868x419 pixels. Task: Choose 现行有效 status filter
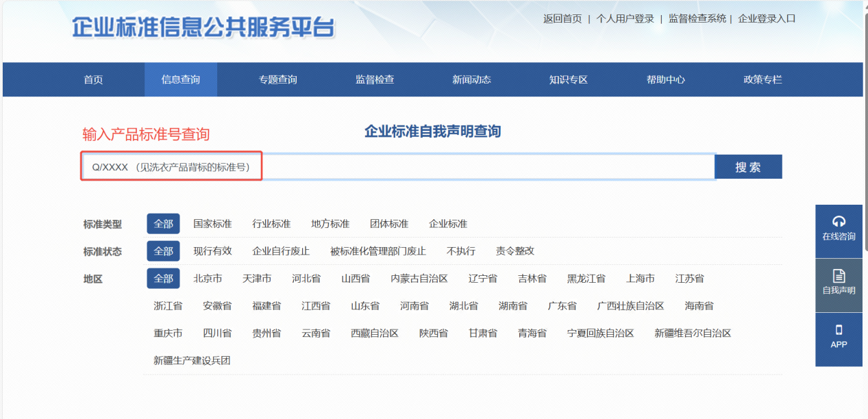click(x=212, y=251)
